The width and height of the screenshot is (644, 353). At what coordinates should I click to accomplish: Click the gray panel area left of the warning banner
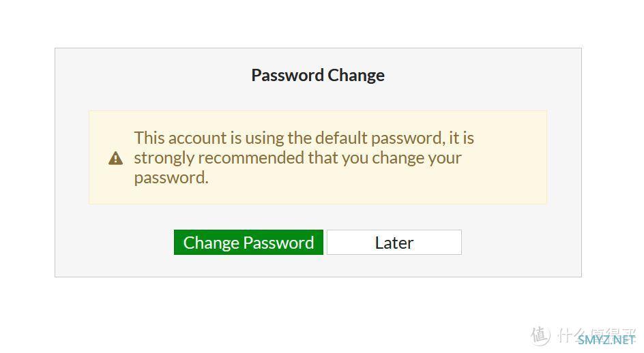click(x=72, y=157)
